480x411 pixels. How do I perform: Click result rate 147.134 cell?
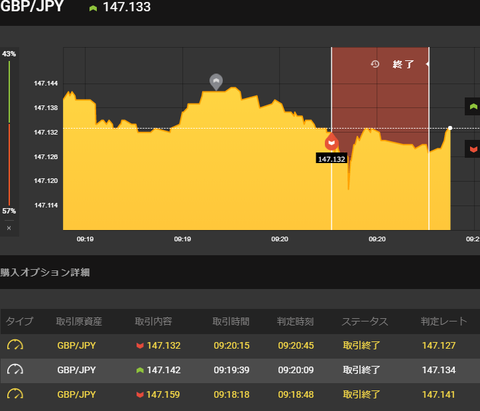(x=439, y=370)
